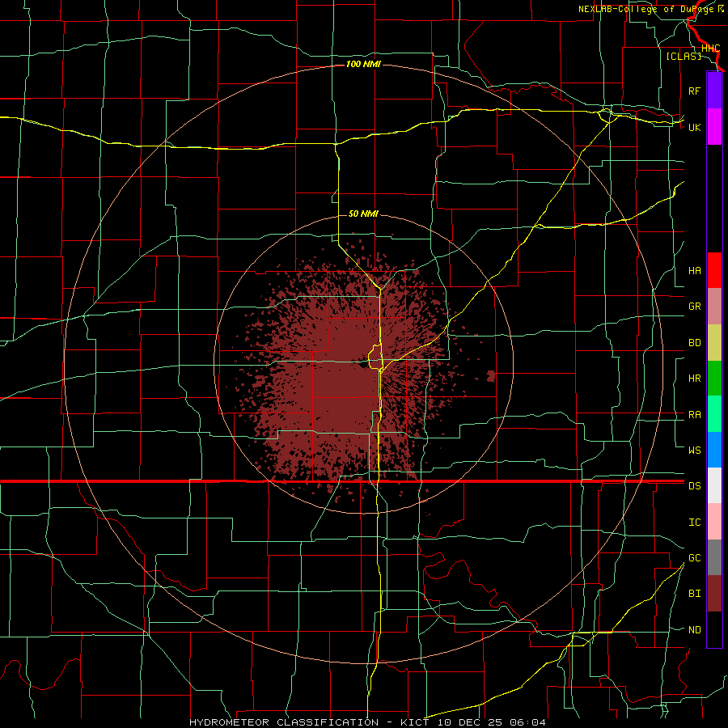Click the DS legend label
The height and width of the screenshot is (728, 728).
click(x=694, y=486)
